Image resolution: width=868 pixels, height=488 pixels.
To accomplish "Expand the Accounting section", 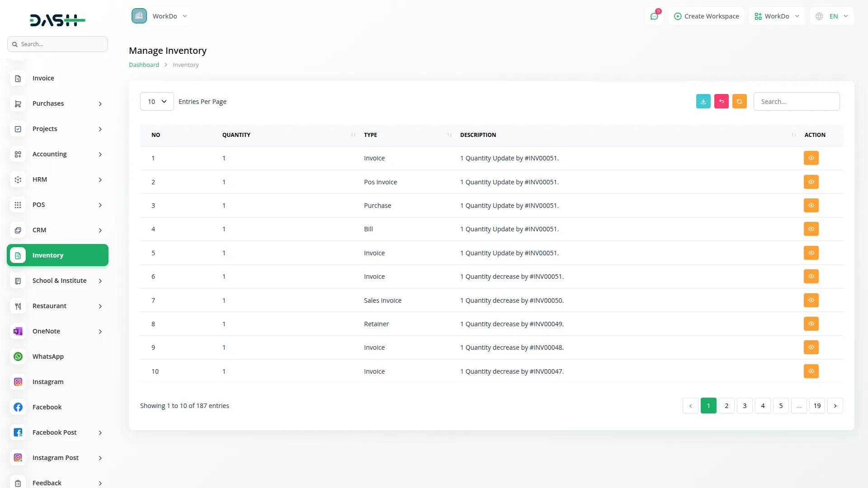I will pos(49,154).
